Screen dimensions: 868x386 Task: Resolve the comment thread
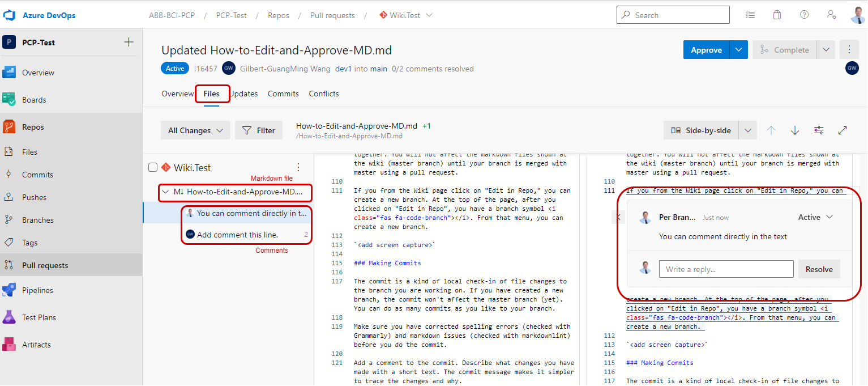(x=819, y=269)
